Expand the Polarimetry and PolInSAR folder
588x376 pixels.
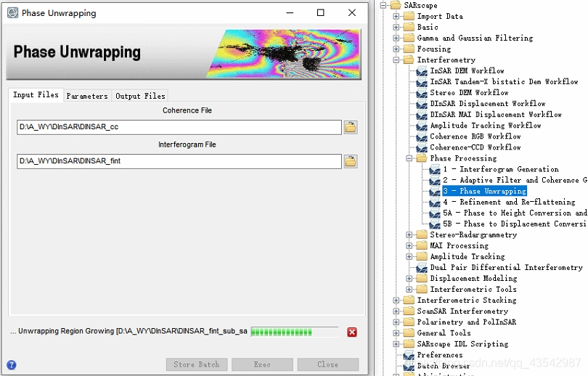[396, 322]
